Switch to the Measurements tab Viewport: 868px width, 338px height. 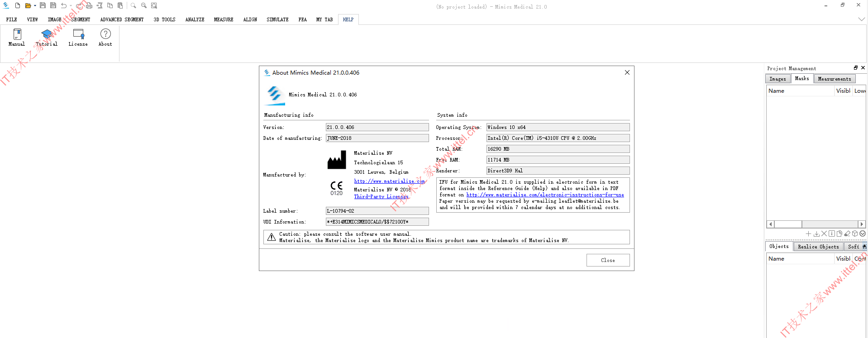coord(835,79)
